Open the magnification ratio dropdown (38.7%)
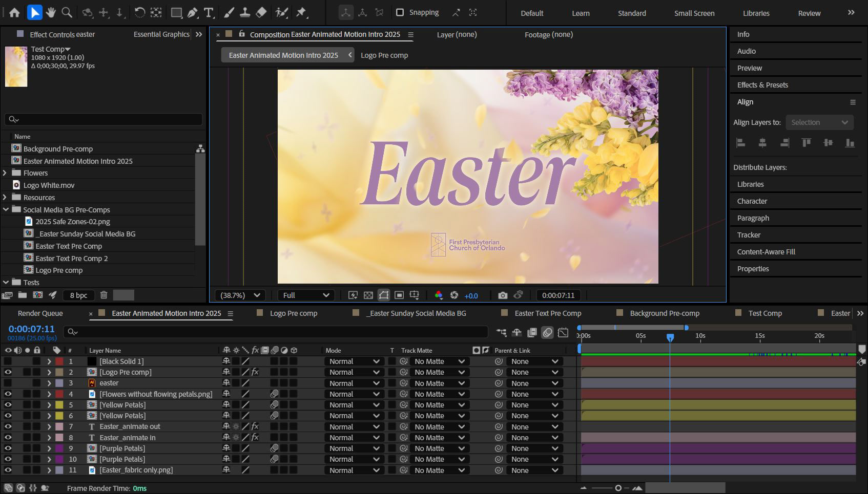The width and height of the screenshot is (868, 494). 240,295
